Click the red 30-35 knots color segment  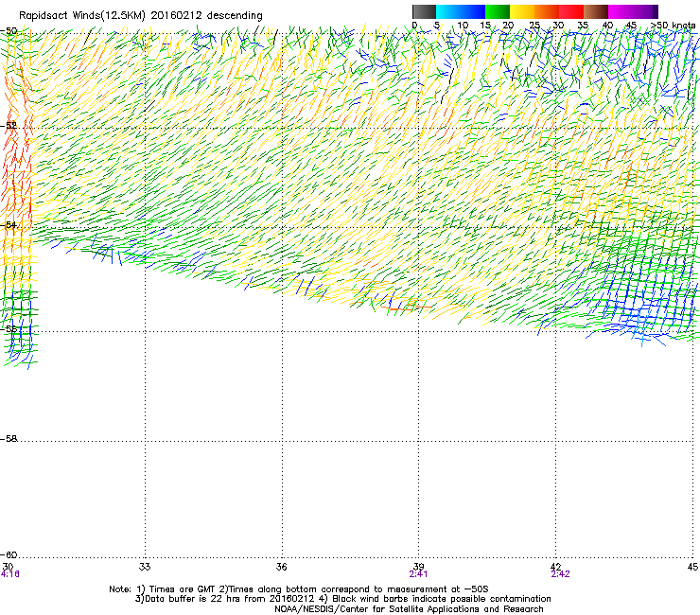(571, 11)
